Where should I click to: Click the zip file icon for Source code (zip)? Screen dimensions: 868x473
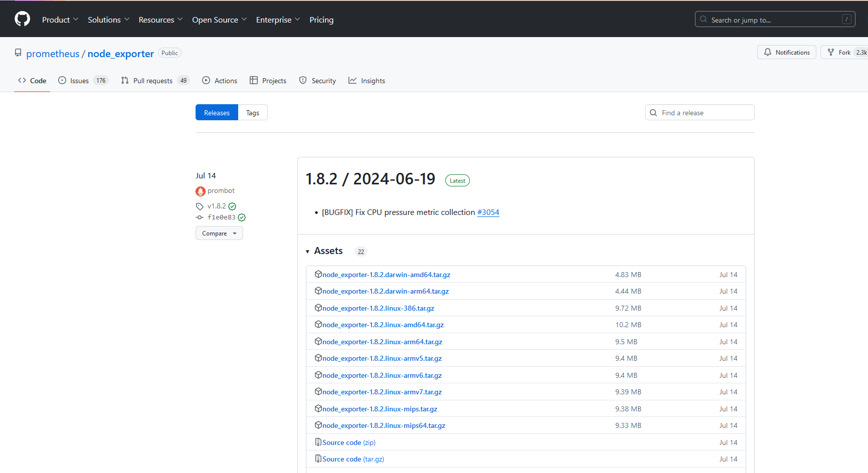[x=318, y=442]
